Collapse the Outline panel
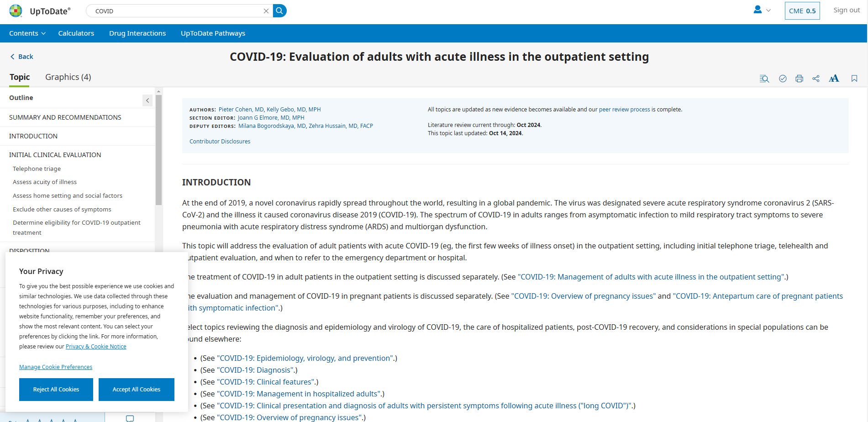 click(147, 100)
